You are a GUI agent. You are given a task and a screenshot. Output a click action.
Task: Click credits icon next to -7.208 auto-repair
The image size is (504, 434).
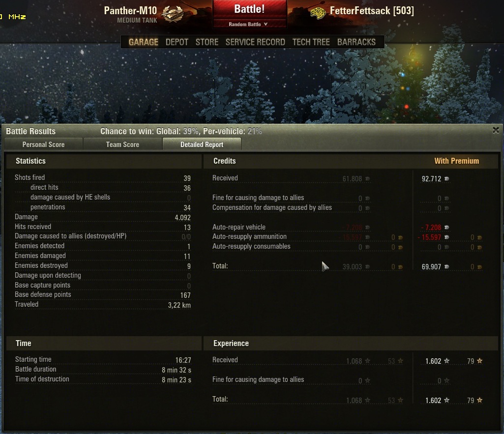(446, 228)
